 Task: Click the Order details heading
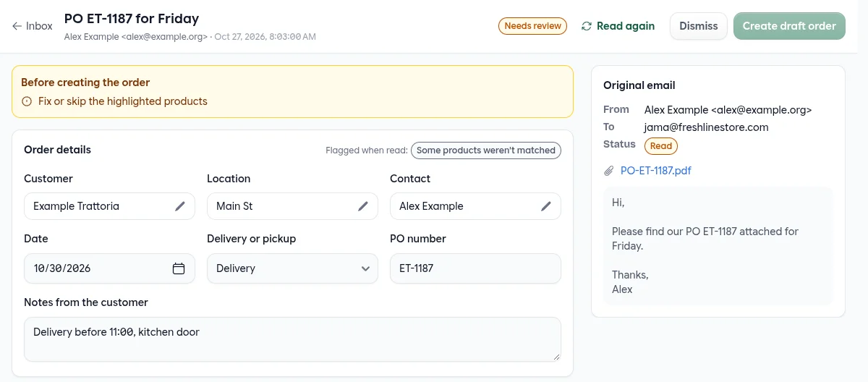coord(58,150)
